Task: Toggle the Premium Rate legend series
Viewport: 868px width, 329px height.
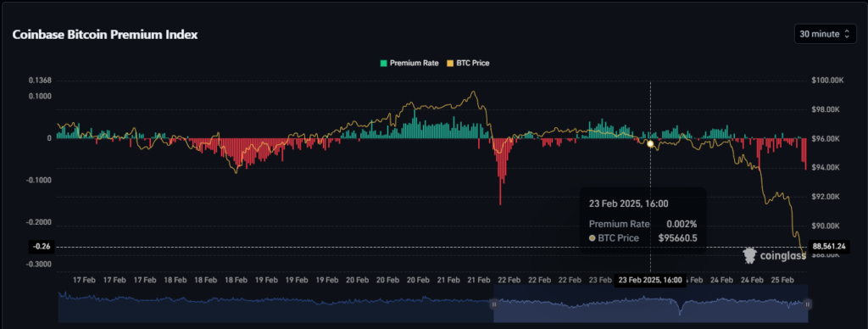Action: (409, 63)
